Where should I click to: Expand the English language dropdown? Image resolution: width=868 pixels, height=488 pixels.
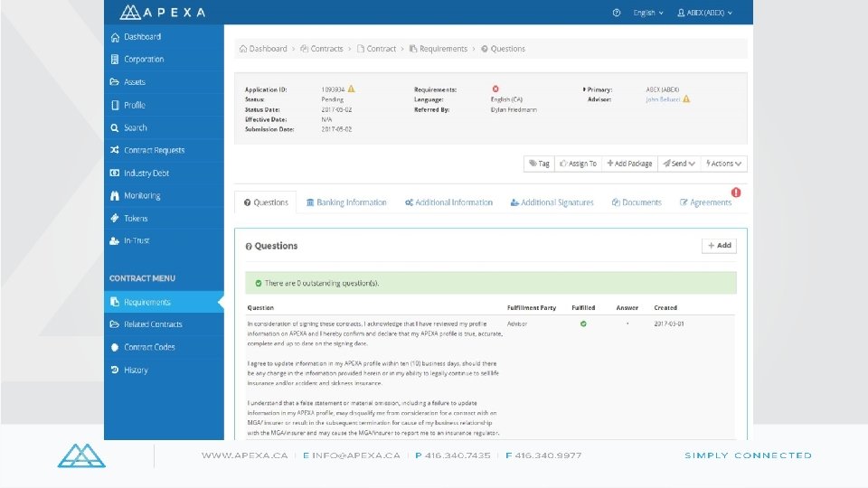647,13
